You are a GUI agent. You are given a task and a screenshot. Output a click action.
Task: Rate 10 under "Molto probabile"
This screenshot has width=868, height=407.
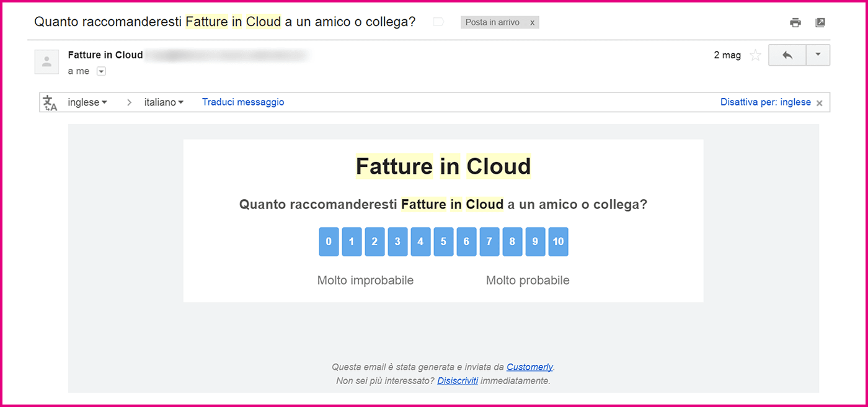coord(558,241)
